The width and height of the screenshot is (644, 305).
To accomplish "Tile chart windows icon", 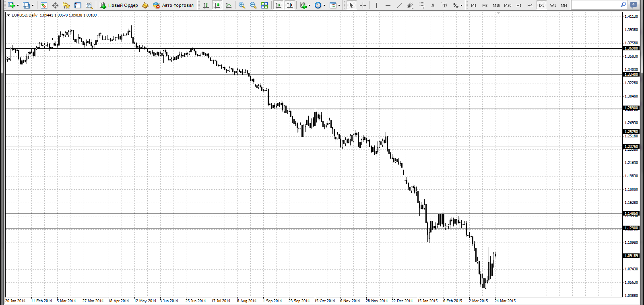I will coord(264,5).
